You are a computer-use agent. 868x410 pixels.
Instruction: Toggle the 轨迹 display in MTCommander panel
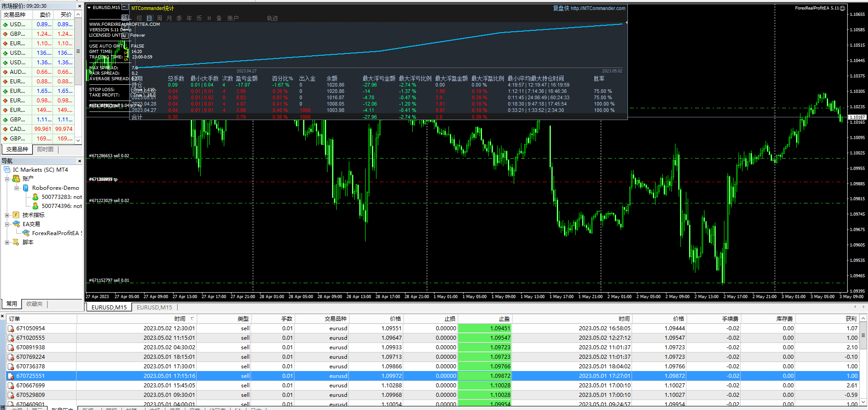tap(272, 18)
